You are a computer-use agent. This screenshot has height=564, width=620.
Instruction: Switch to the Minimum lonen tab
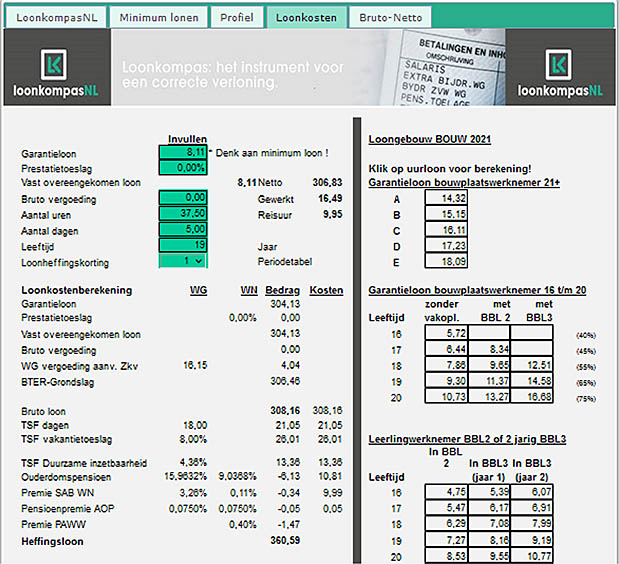coord(159,18)
